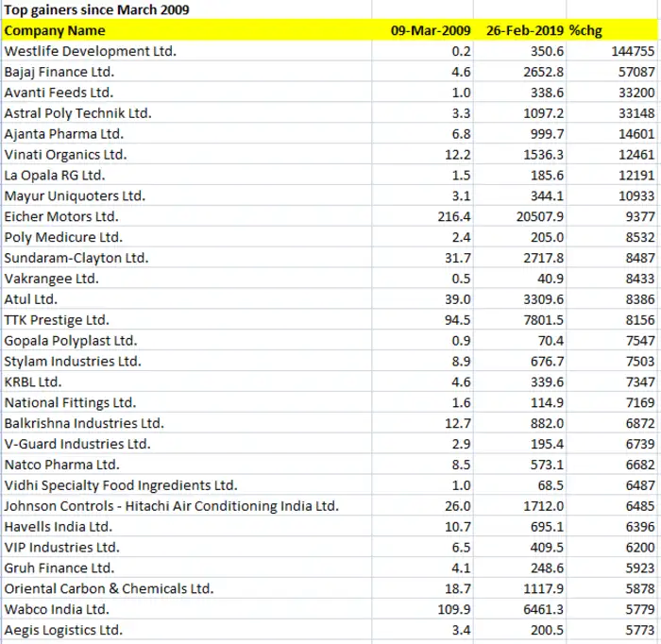
Task: Click the Johnson Controls - Hitachi company cell
Action: [x=171, y=506]
